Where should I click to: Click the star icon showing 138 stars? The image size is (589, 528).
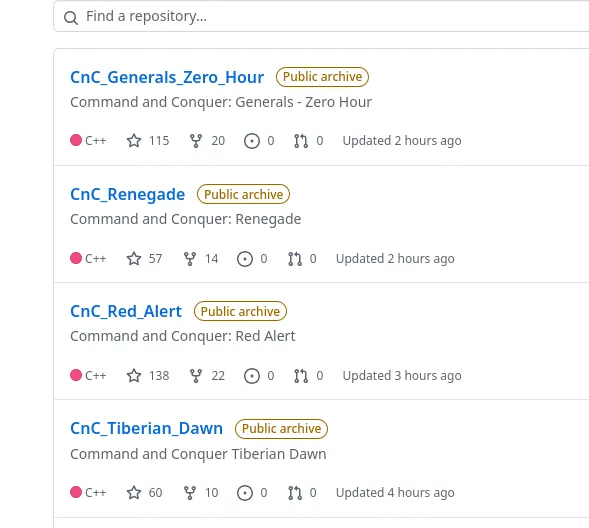click(x=134, y=376)
